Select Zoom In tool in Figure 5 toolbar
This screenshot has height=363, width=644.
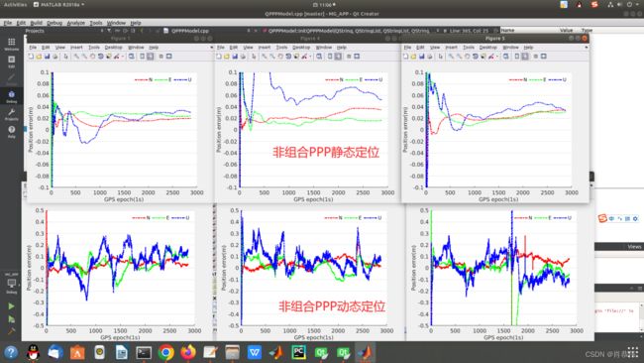tap(452, 57)
